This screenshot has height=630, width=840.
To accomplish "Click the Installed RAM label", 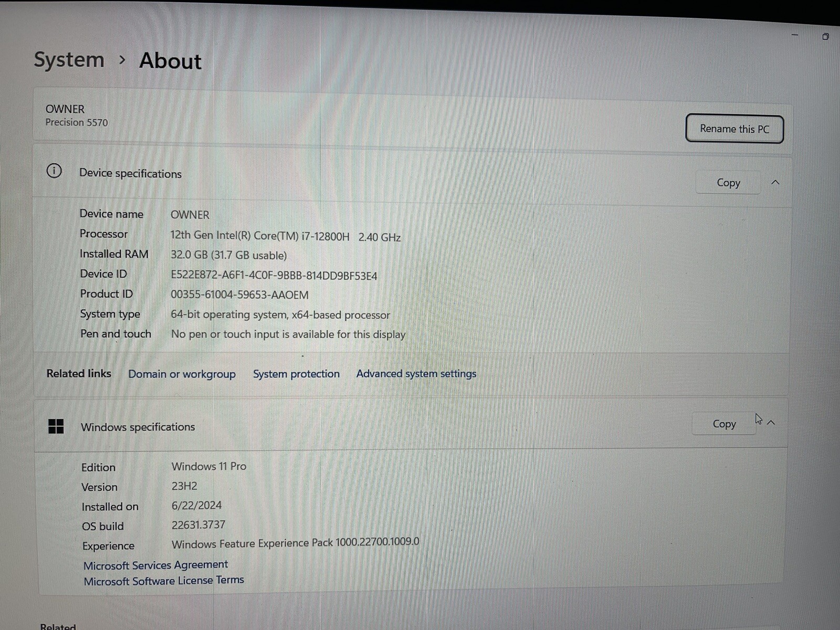I will coord(114,254).
